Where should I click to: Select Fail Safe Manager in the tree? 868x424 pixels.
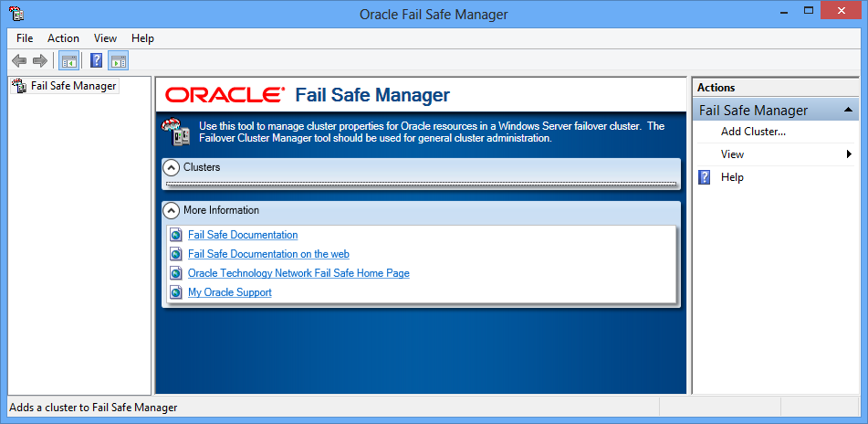74,86
